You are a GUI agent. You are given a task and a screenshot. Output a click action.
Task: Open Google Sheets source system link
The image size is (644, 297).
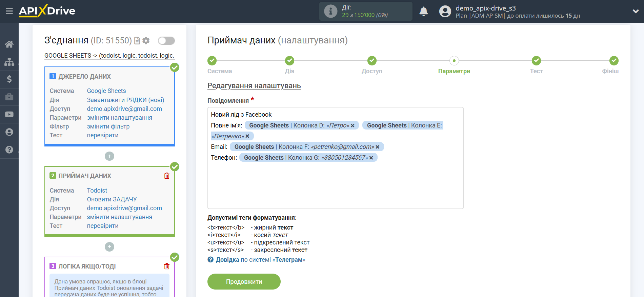pos(106,91)
